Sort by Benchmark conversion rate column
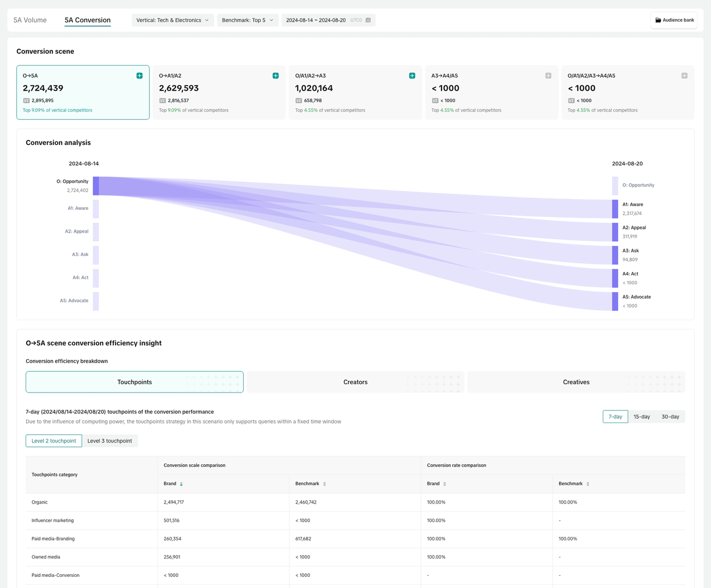Screen dimensions: 711x588 coord(588,484)
